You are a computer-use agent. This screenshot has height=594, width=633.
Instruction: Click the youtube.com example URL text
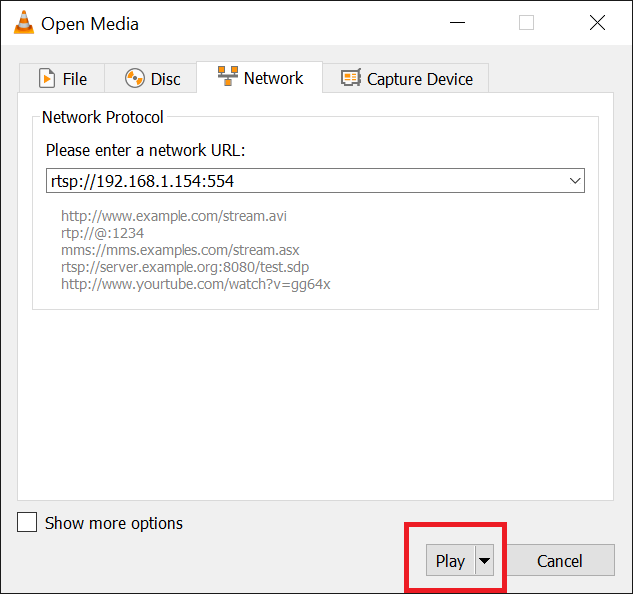pos(195,284)
